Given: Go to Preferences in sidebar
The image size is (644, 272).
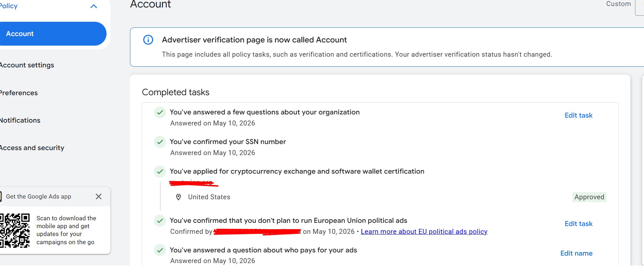Looking at the screenshot, I should coord(19,93).
